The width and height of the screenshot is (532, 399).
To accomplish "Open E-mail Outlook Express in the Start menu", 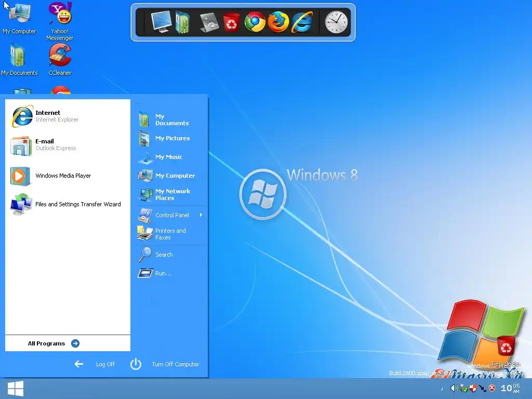I will tap(68, 145).
